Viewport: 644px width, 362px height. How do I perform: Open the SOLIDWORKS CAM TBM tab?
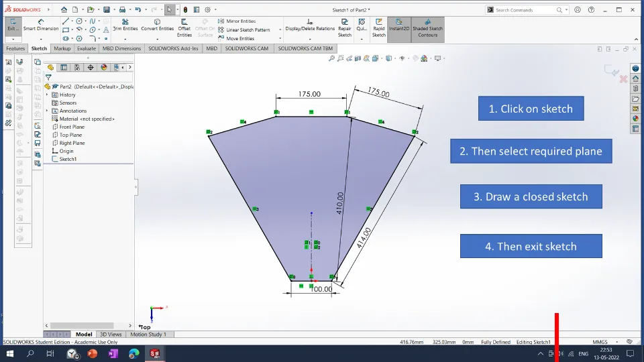(305, 48)
